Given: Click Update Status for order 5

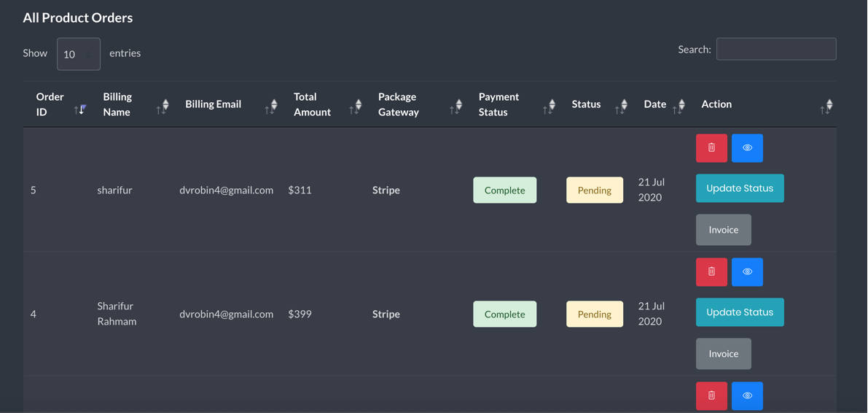Looking at the screenshot, I should tap(740, 188).
